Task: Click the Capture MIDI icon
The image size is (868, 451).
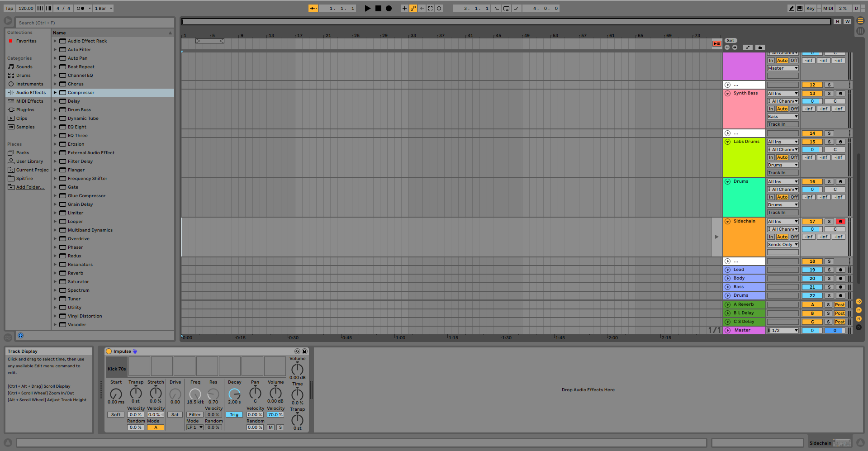Action: coord(430,8)
